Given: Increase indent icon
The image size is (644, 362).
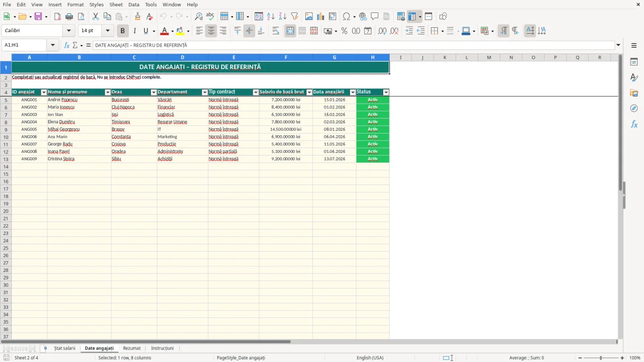Looking at the screenshot, I should (409, 31).
